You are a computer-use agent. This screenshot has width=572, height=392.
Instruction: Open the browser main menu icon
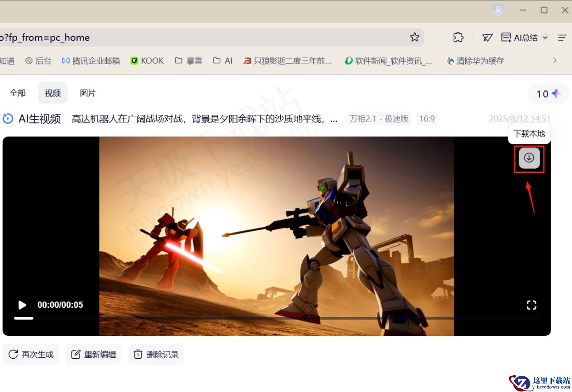click(562, 37)
